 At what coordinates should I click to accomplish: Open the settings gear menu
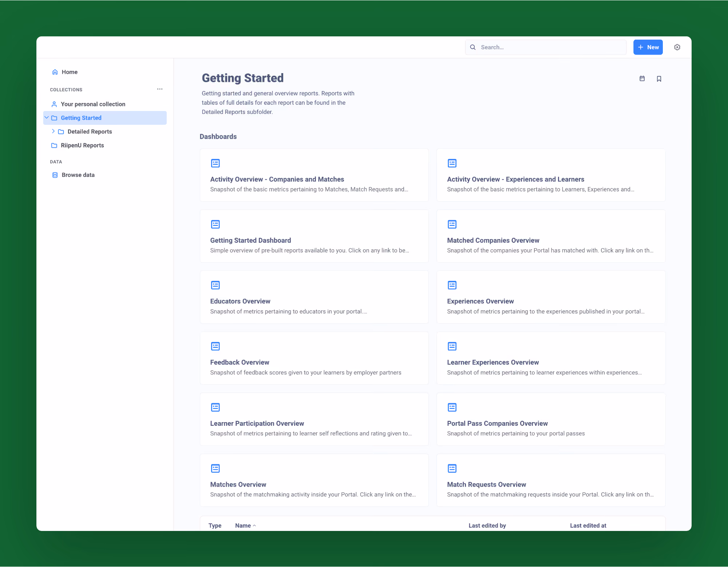point(677,47)
